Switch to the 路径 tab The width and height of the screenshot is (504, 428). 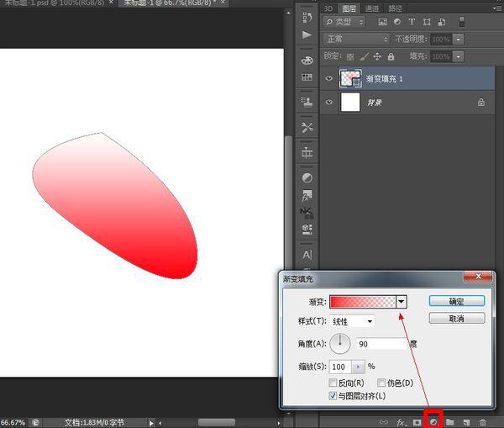(x=395, y=8)
